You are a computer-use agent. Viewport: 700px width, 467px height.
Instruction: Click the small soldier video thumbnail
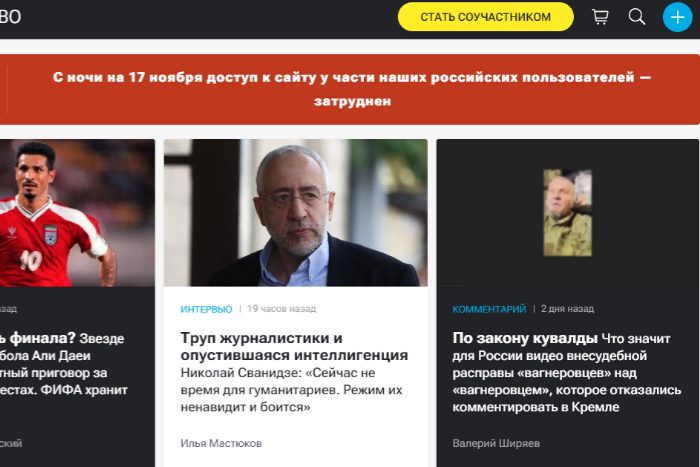point(567,213)
